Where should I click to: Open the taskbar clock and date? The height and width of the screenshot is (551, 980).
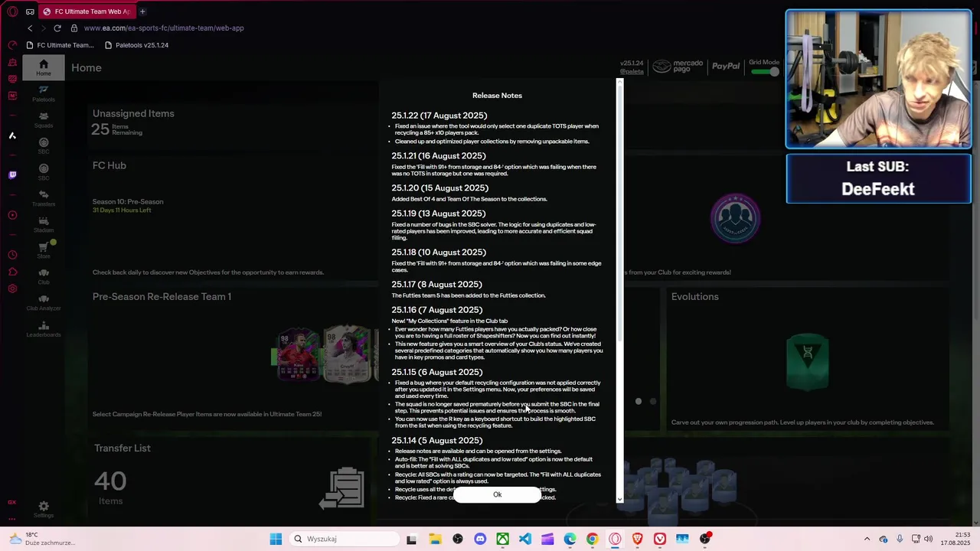coord(957,539)
